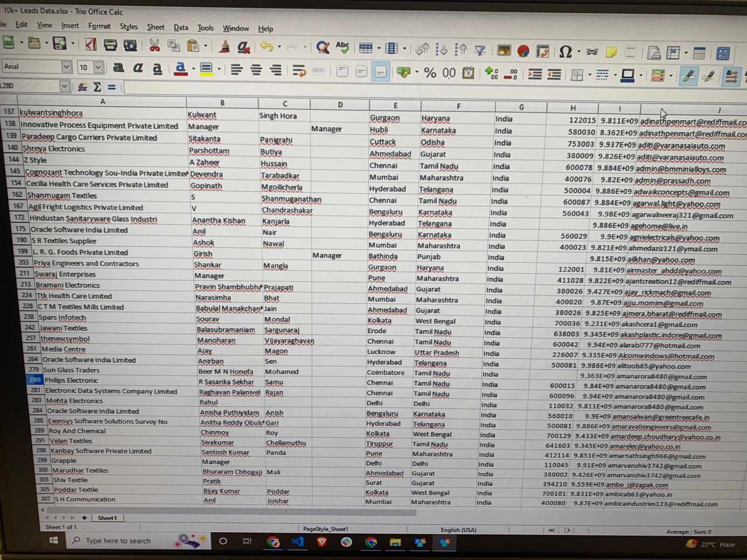Click the PageStyle_Sheet1 status bar entry
The height and width of the screenshot is (560, 747).
[x=325, y=529]
